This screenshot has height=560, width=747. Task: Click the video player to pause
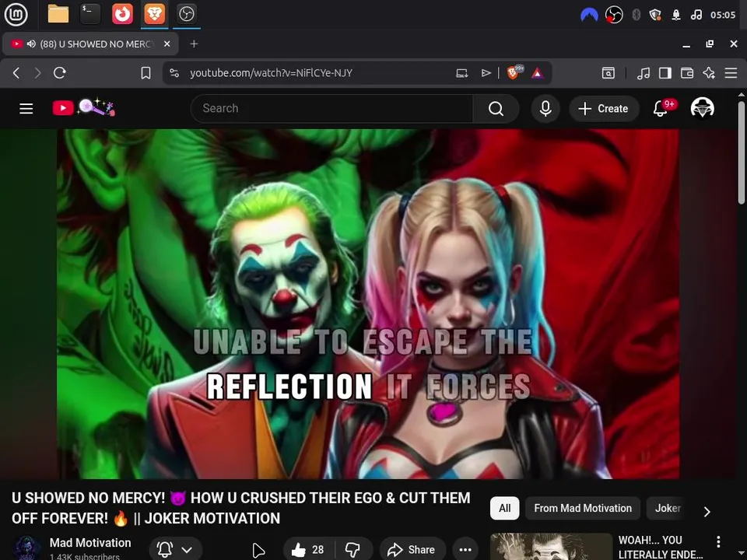(x=368, y=304)
